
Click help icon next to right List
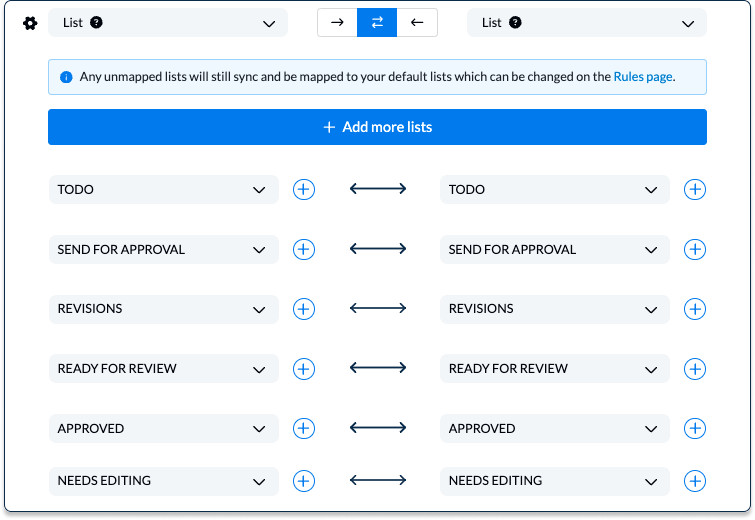[515, 22]
